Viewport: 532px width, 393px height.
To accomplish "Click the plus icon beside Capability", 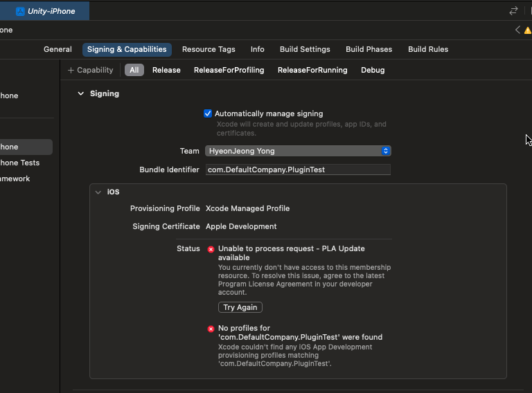I will tap(71, 70).
